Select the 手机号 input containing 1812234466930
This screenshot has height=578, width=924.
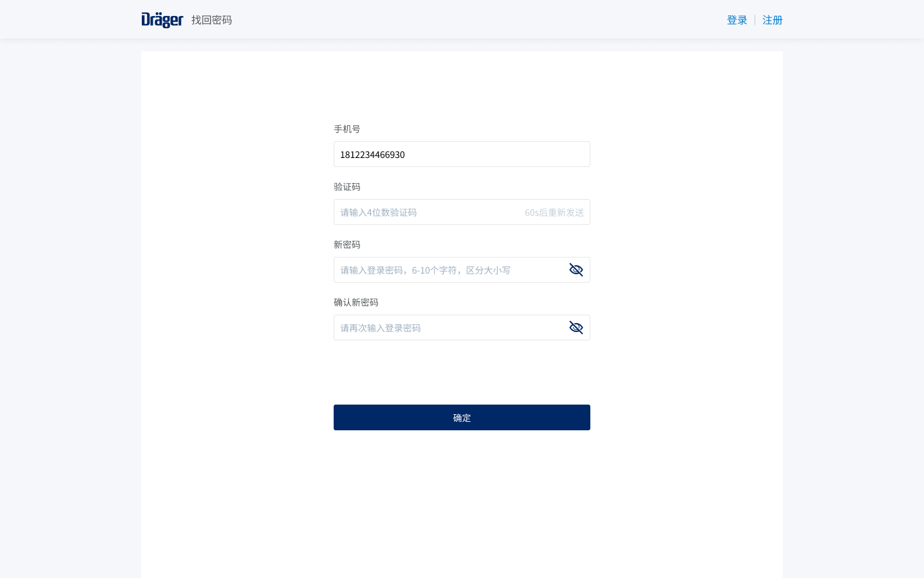coord(449,154)
